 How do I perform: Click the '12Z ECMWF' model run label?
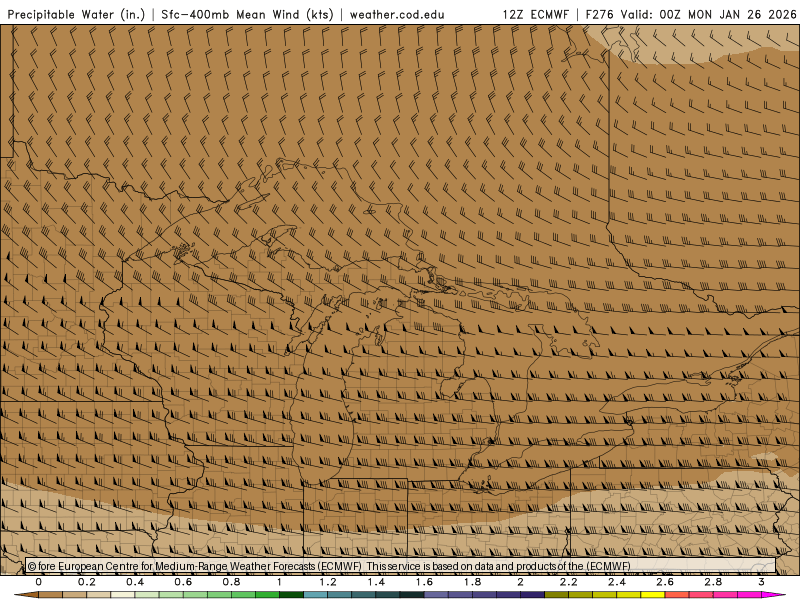[535, 14]
